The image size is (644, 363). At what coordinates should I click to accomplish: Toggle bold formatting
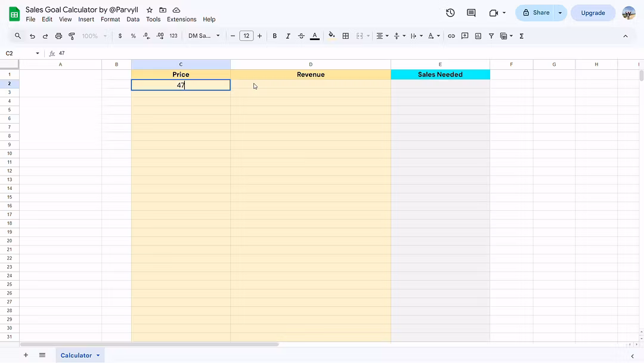[275, 36]
